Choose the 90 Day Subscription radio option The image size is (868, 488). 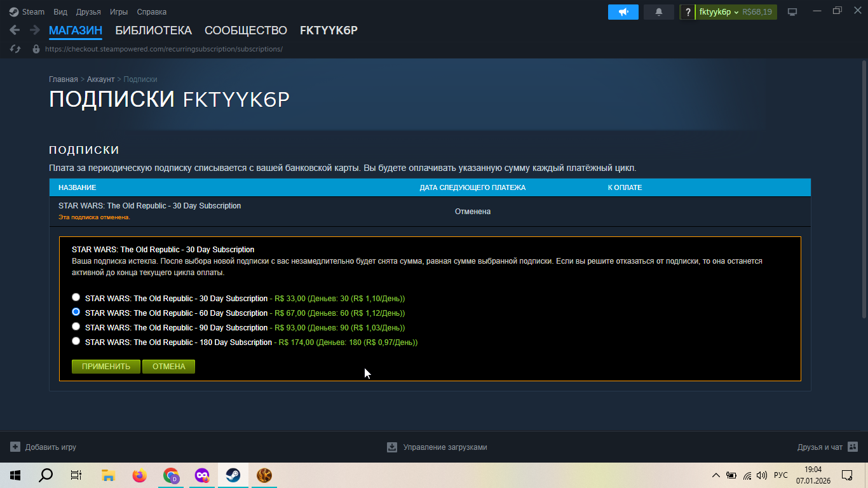click(x=76, y=327)
